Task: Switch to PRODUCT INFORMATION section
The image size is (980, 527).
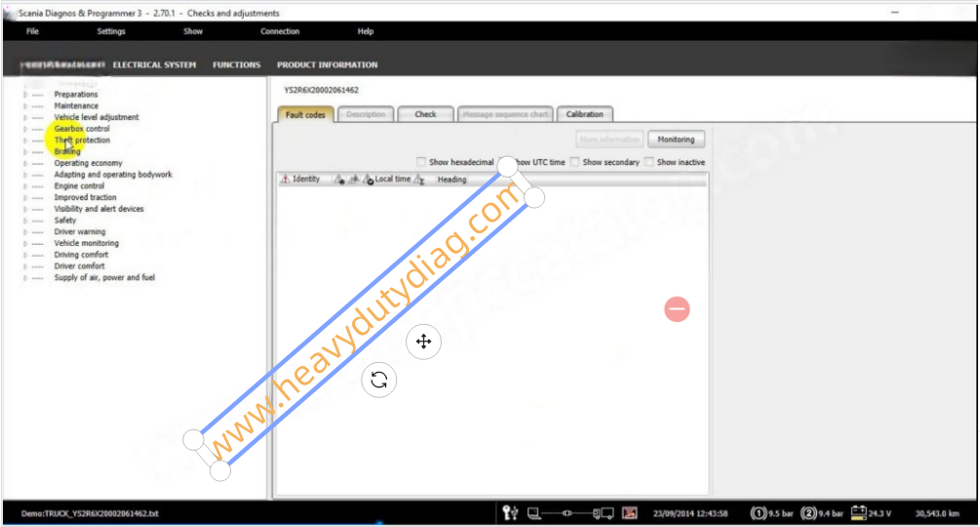Action: [328, 65]
